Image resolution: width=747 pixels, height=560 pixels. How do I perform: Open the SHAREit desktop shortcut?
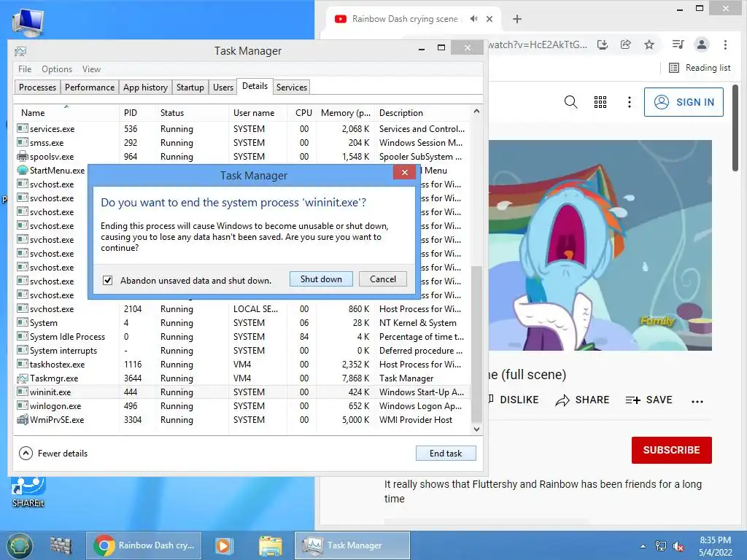(28, 492)
